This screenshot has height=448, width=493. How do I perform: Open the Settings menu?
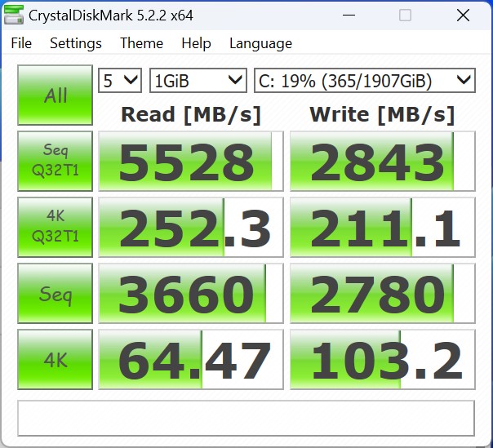click(76, 44)
